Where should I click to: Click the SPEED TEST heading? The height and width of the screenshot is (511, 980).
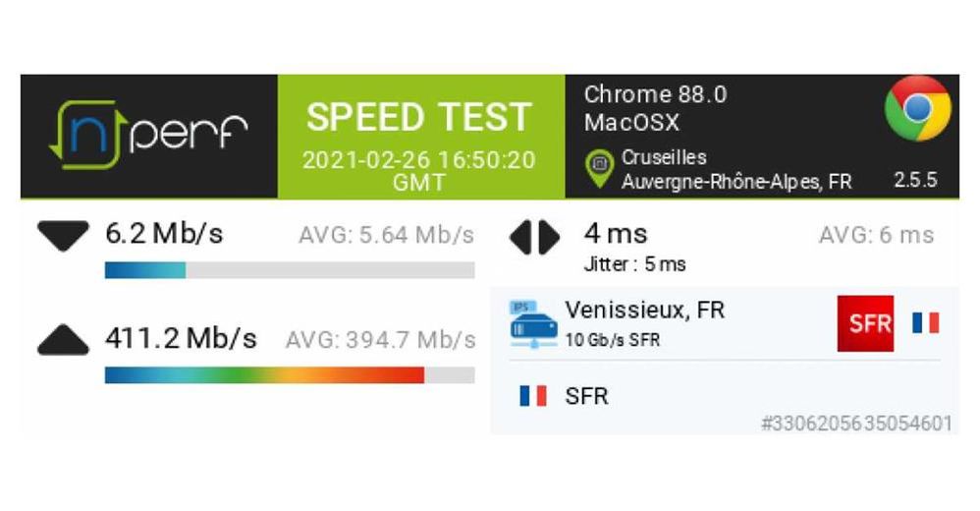(x=420, y=117)
